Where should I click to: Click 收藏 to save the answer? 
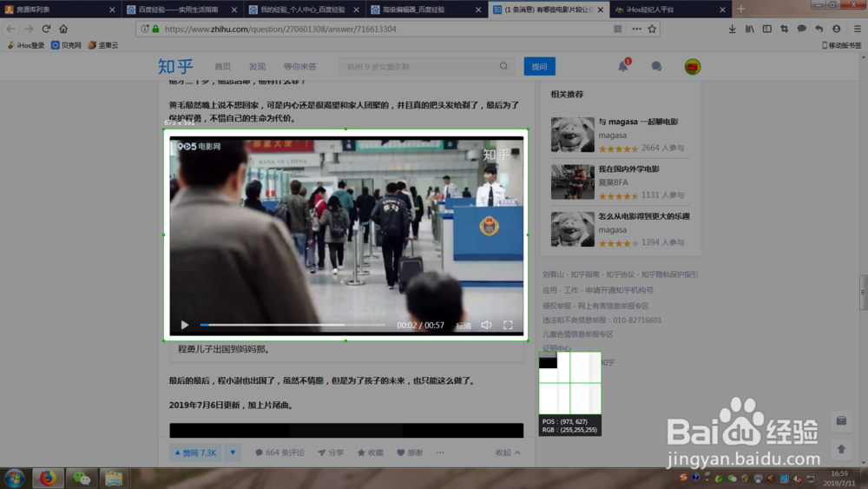[371, 453]
